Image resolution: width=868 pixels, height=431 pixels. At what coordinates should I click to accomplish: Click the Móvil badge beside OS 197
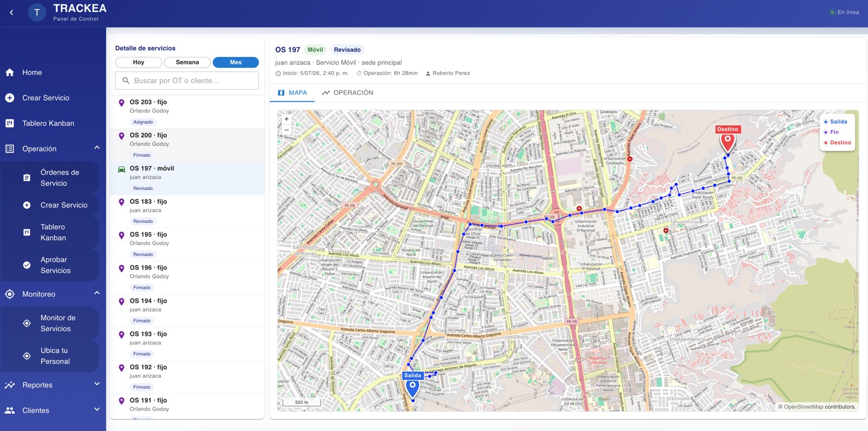click(315, 50)
